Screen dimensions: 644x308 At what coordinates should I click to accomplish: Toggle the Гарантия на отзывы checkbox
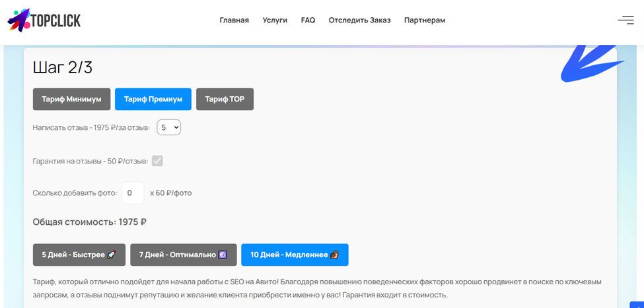pyautogui.click(x=157, y=161)
